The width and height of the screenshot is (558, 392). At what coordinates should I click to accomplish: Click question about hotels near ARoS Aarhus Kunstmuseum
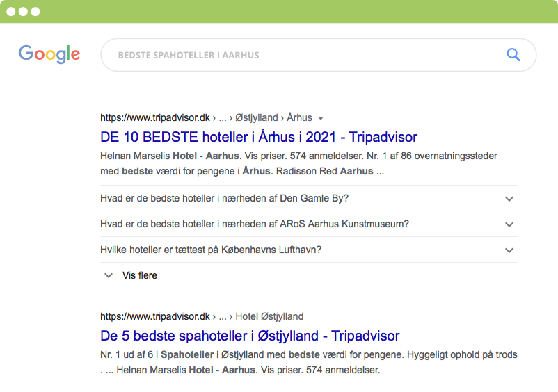coord(255,224)
